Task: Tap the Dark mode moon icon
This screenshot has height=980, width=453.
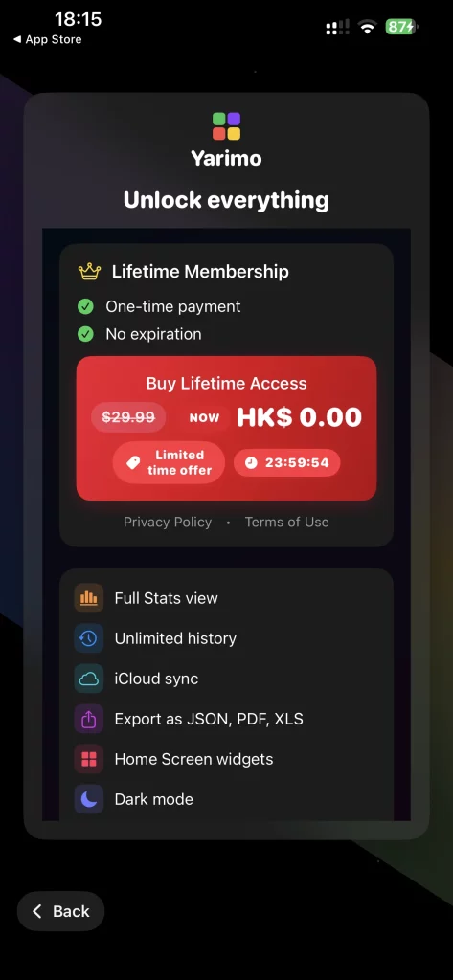Action: [89, 799]
